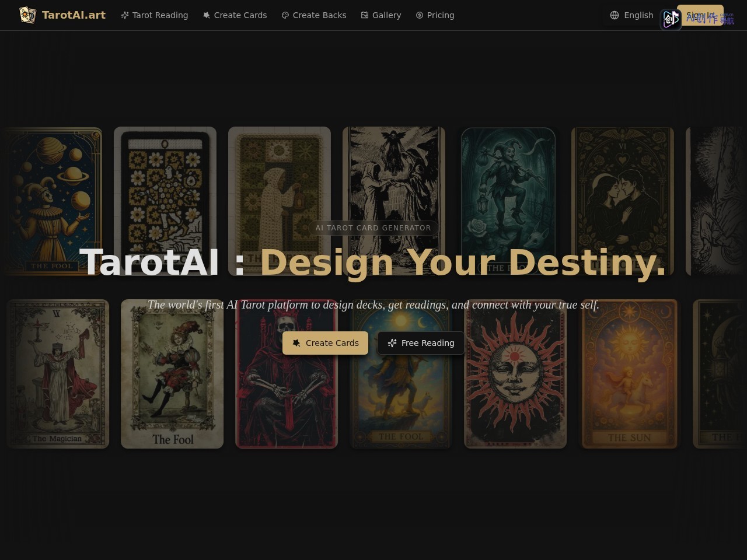Click the Gallery image icon
Screen dimensions: 747x560
(365, 15)
